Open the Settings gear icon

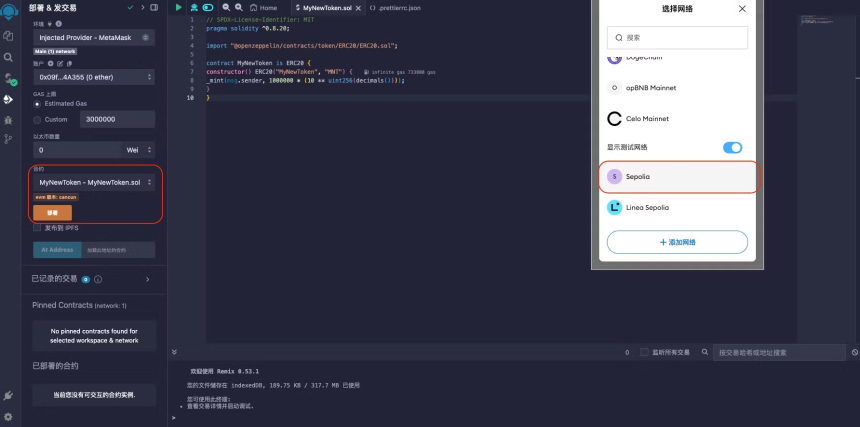tap(8, 417)
